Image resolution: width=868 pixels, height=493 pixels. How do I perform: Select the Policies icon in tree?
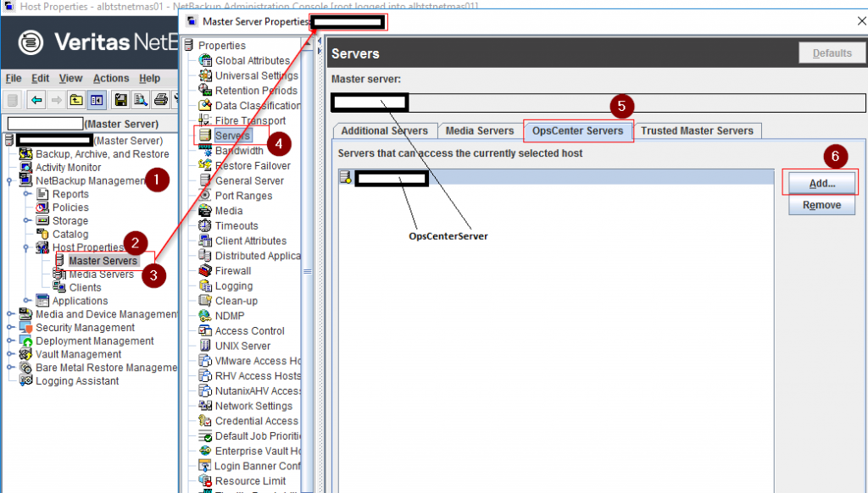point(42,208)
